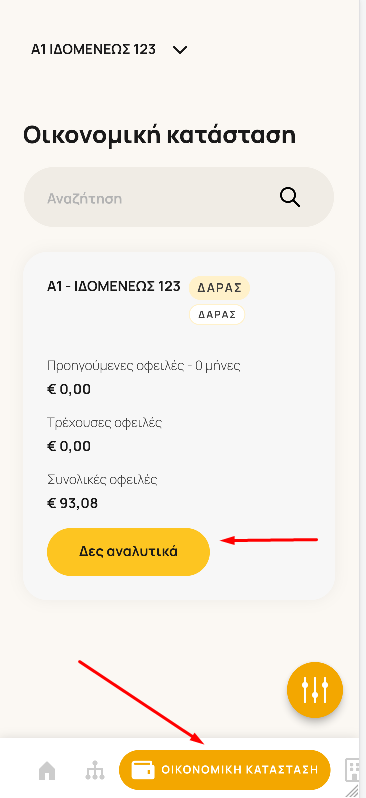Click the wallet icon in the active tab
Viewport: 366px width, 798px height.
(143, 770)
